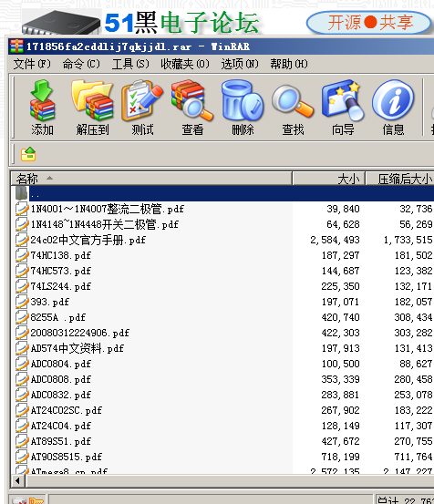
Task: Sort files by 名称 column header
Action: [x=151, y=179]
